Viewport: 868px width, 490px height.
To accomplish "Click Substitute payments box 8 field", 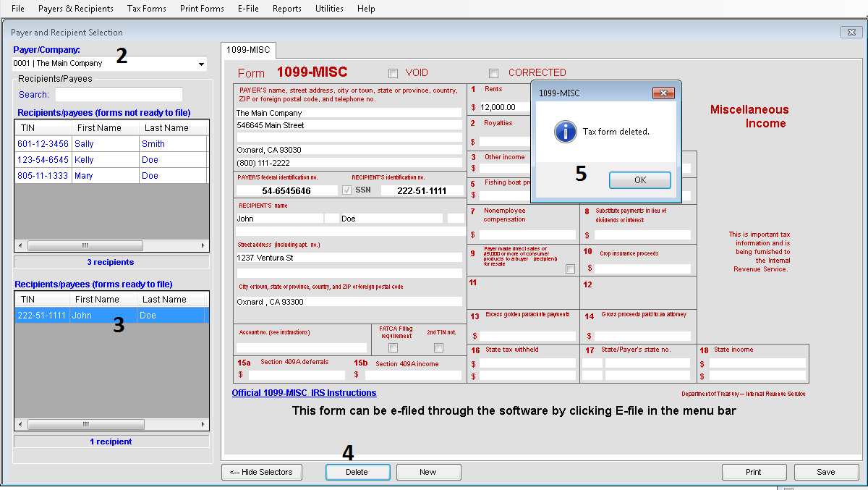I will click(642, 235).
